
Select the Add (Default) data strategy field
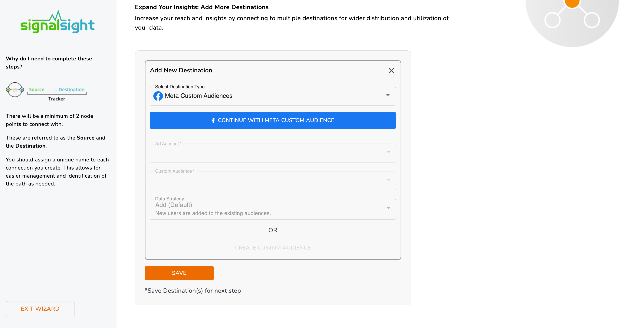click(x=273, y=209)
